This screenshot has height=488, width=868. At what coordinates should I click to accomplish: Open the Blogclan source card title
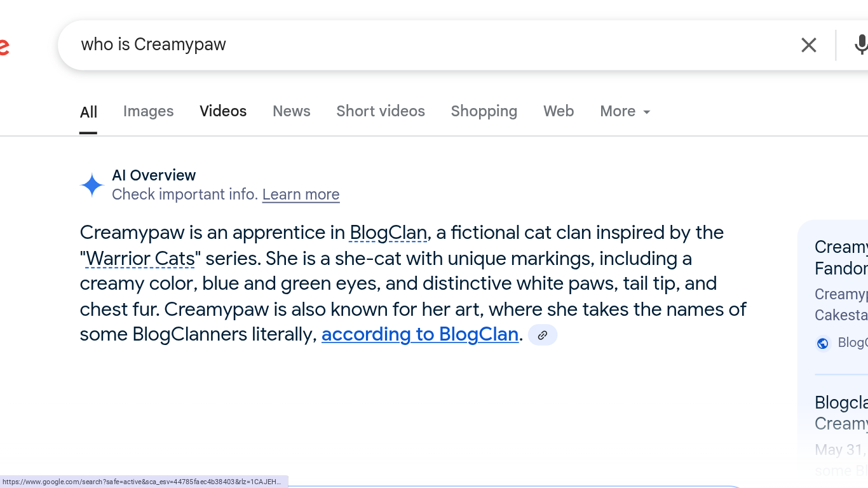(x=841, y=413)
